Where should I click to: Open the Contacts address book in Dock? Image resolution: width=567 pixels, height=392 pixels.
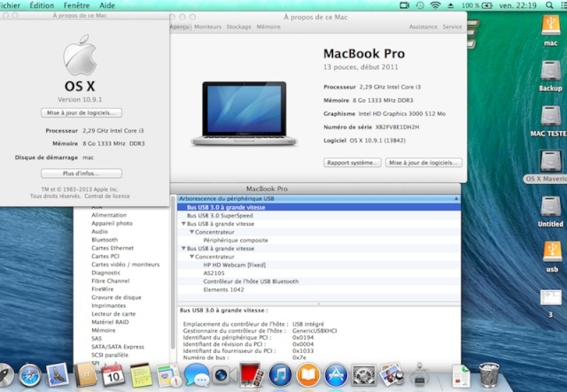tap(85, 375)
